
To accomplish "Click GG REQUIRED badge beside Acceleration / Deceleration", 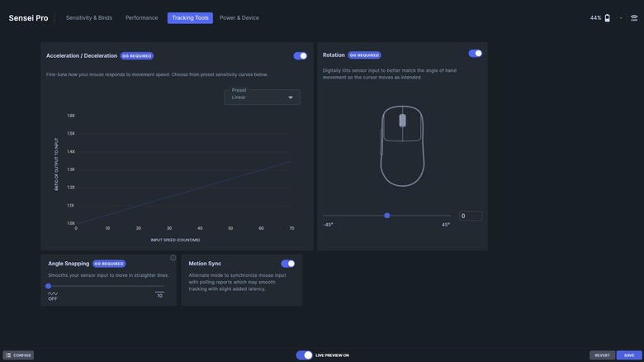I will [137, 56].
